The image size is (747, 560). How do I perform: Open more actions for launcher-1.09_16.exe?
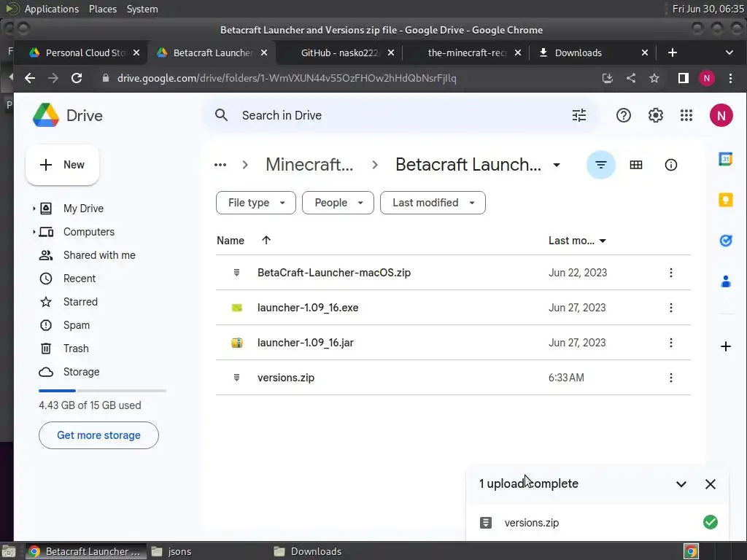[671, 308]
